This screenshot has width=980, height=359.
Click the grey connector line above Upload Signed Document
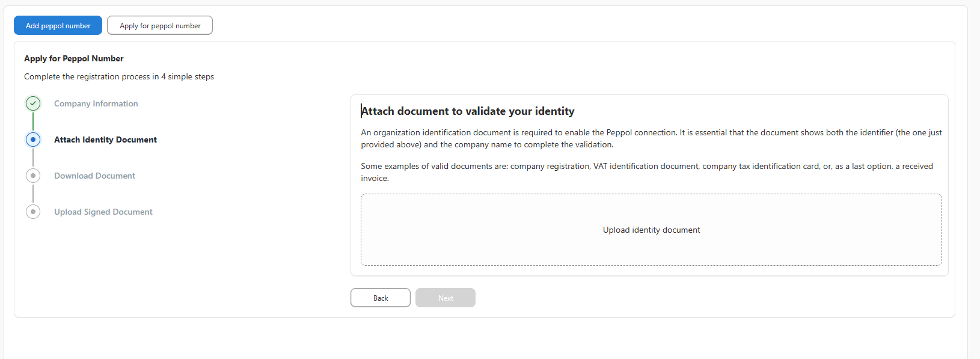pyautogui.click(x=33, y=194)
